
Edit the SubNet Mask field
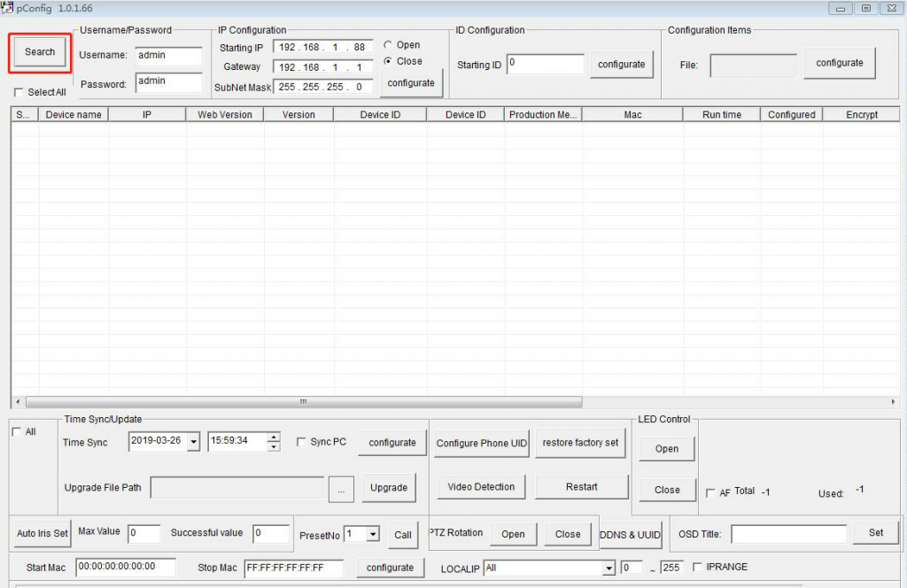[322, 87]
